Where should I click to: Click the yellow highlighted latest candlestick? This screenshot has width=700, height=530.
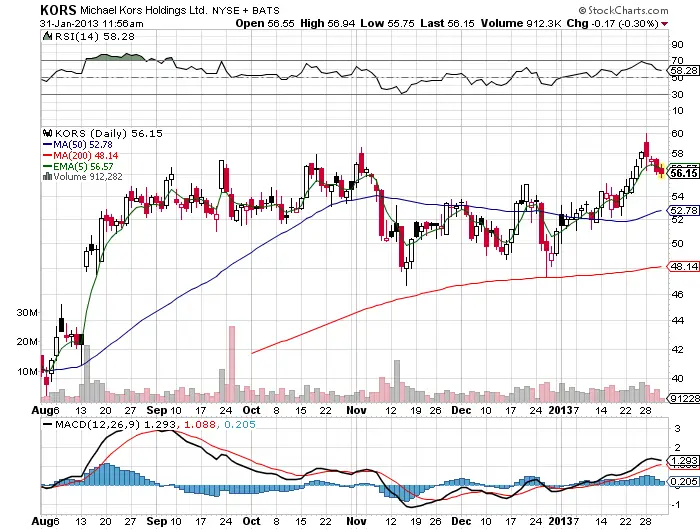tap(661, 170)
